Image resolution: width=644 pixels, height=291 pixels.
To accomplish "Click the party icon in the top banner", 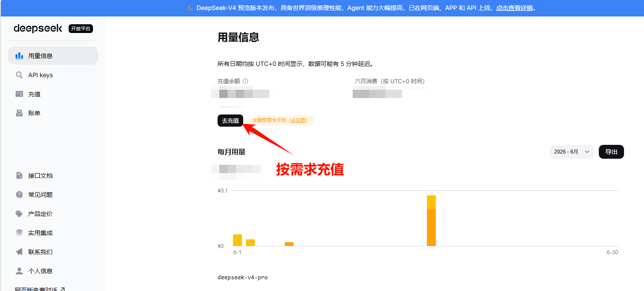I will 190,8.
